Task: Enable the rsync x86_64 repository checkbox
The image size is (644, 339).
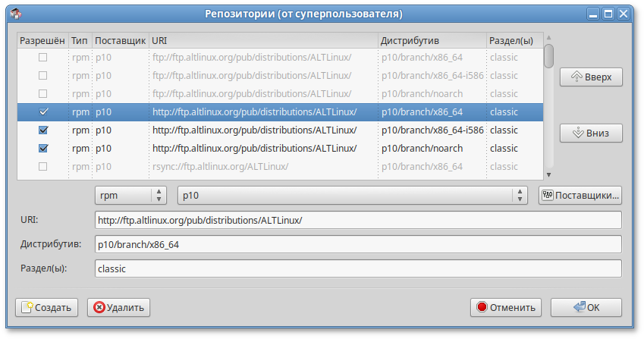Action: click(x=43, y=166)
